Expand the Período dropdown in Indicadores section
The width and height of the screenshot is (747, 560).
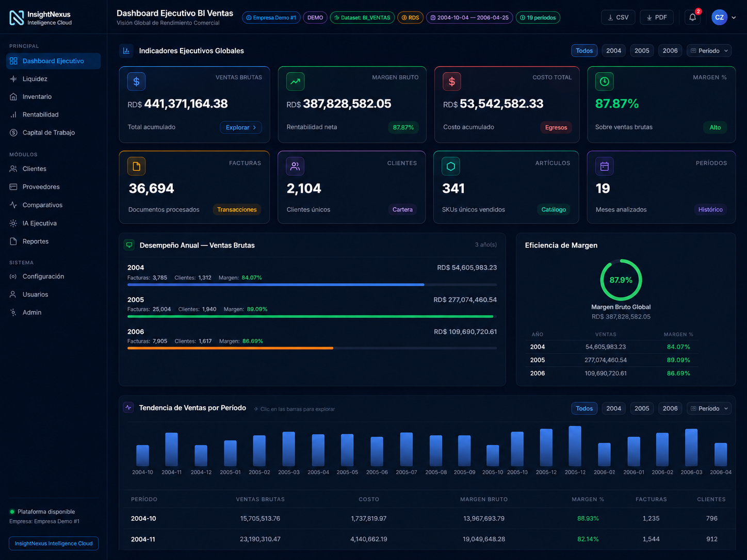(709, 51)
